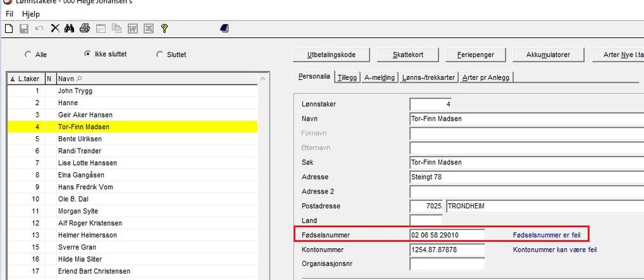Click the Arter Nye l.ta button
Viewport: 644px width, 280px height.
618,55
